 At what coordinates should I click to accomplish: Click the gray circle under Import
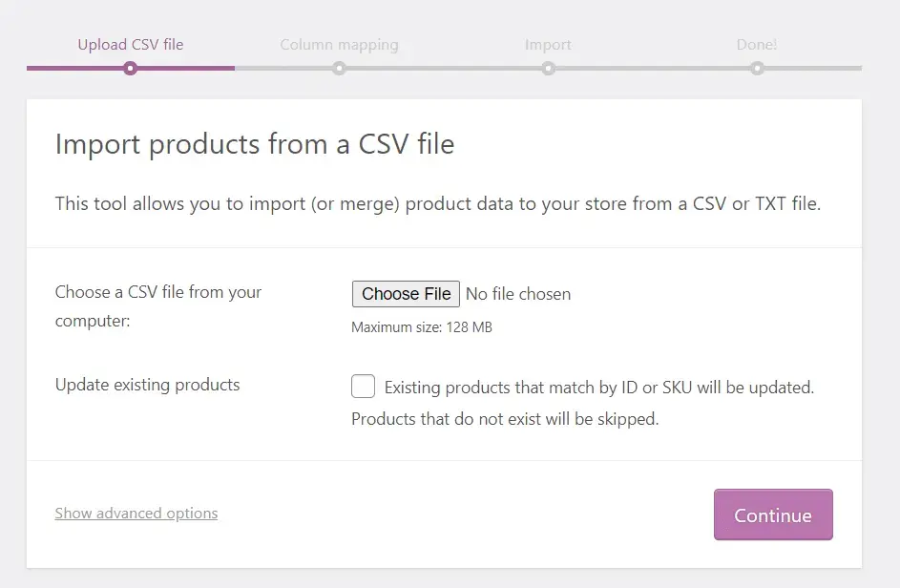(548, 68)
